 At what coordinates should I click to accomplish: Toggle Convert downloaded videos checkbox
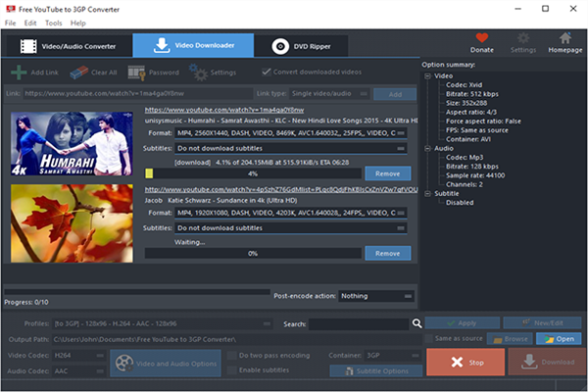267,73
